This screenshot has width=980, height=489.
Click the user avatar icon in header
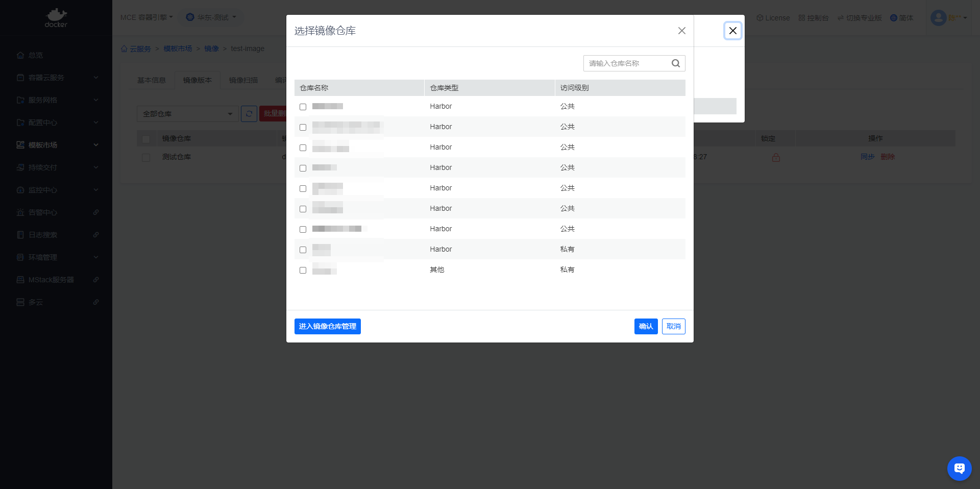click(x=938, y=18)
